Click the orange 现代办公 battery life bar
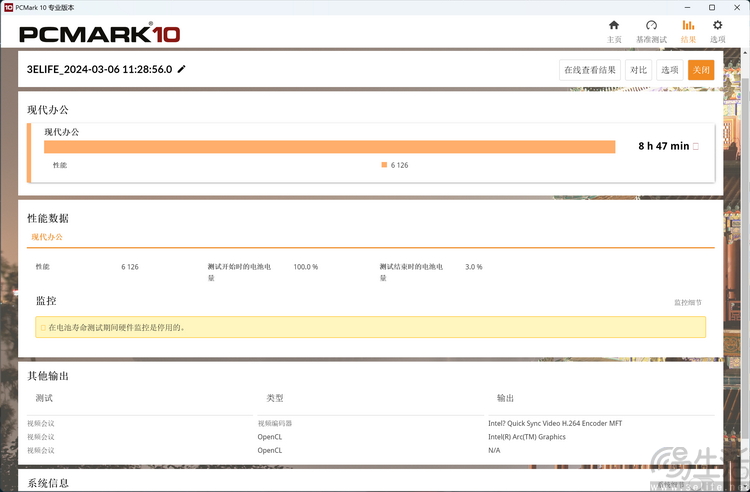 (x=329, y=147)
